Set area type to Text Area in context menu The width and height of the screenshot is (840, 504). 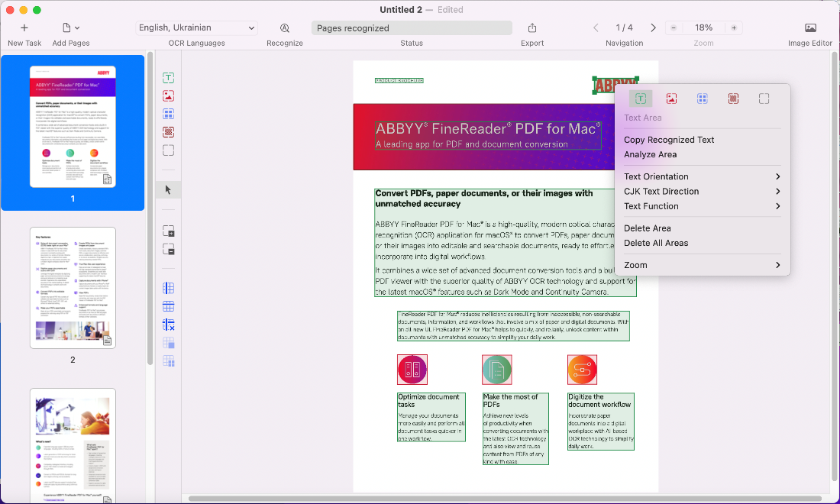(x=640, y=99)
